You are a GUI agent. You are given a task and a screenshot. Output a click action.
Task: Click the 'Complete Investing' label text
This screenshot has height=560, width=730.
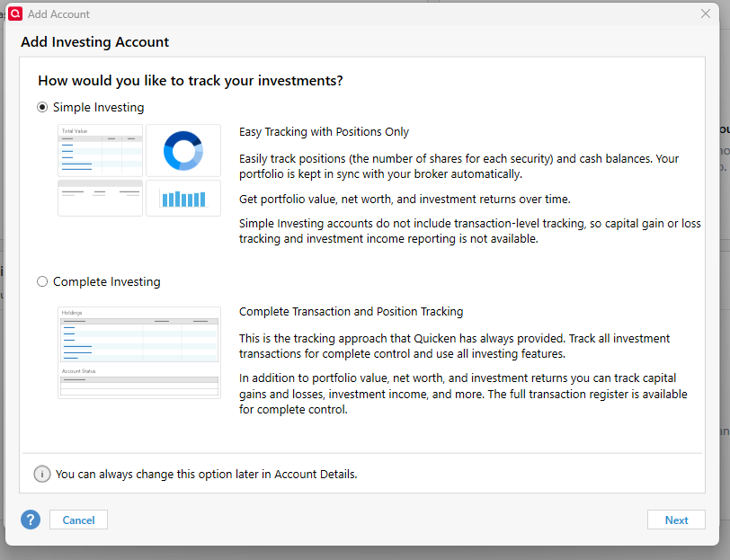pyautogui.click(x=107, y=281)
